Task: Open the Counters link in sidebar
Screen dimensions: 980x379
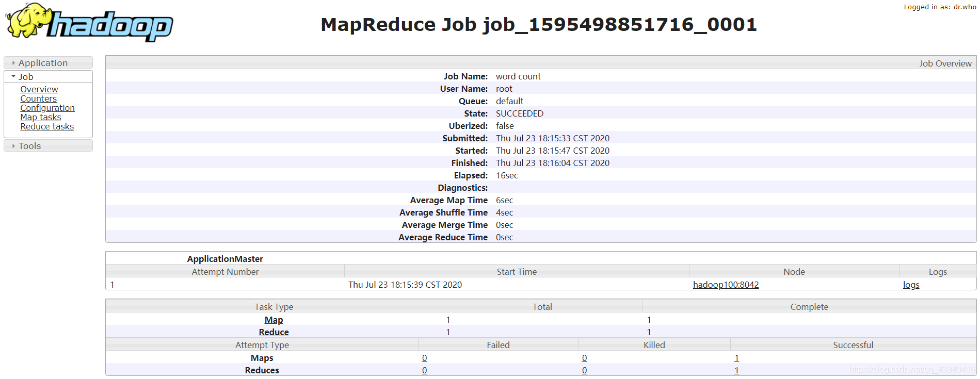Action: click(x=38, y=98)
